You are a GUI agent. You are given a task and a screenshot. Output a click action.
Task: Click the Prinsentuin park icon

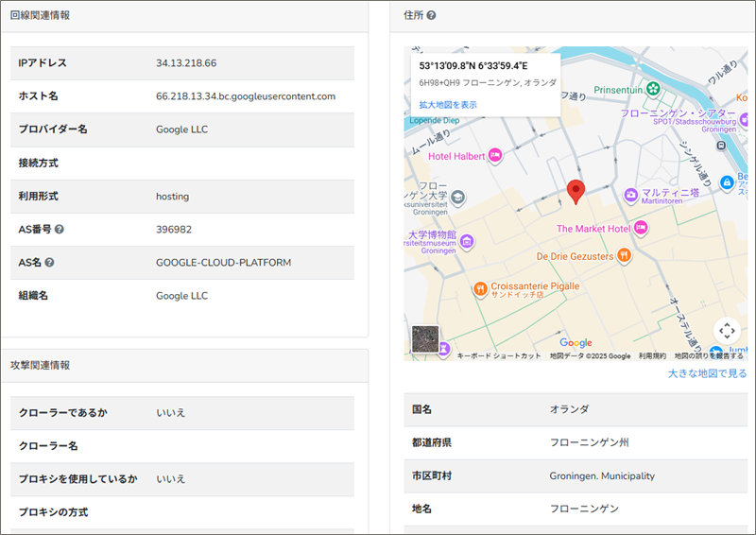click(x=652, y=89)
